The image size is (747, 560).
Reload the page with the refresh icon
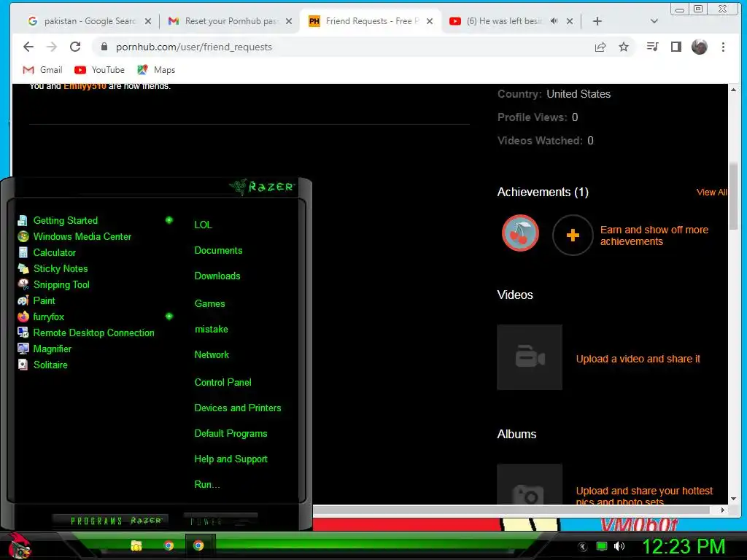[x=75, y=47]
